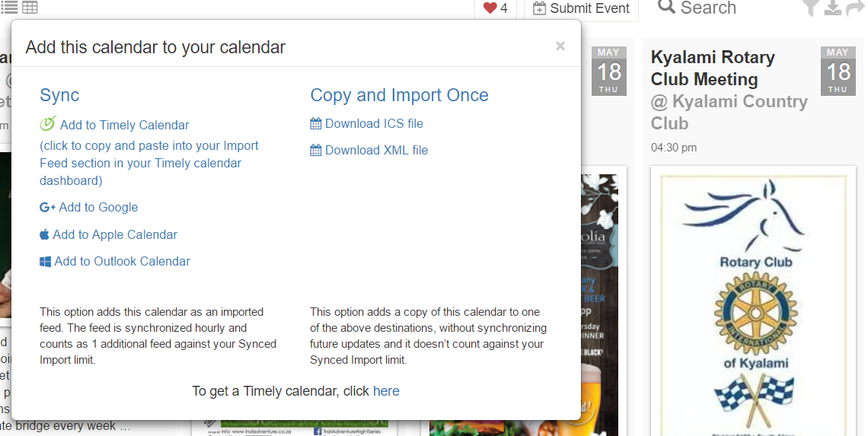This screenshot has height=436, width=868.
Task: Open the filter funnel icon
Action: (810, 8)
